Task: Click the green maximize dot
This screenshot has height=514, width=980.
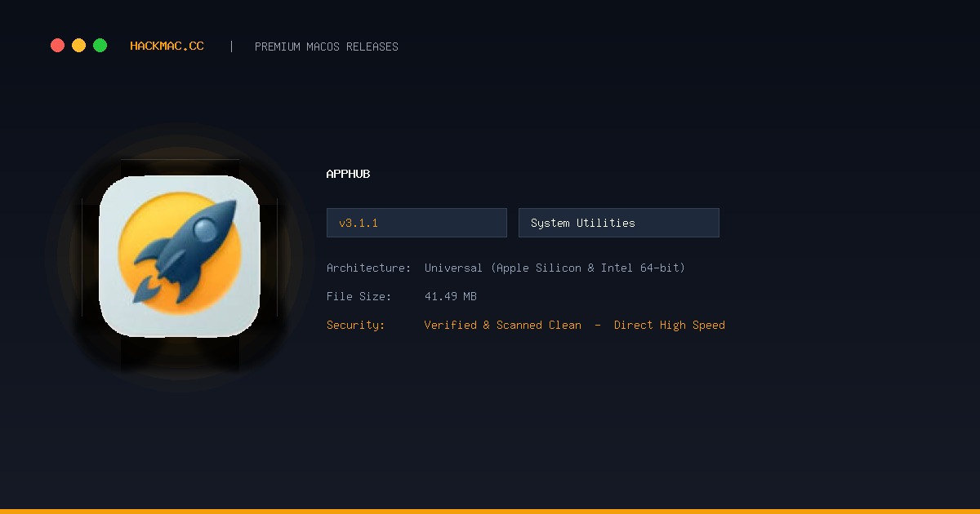Action: point(100,46)
